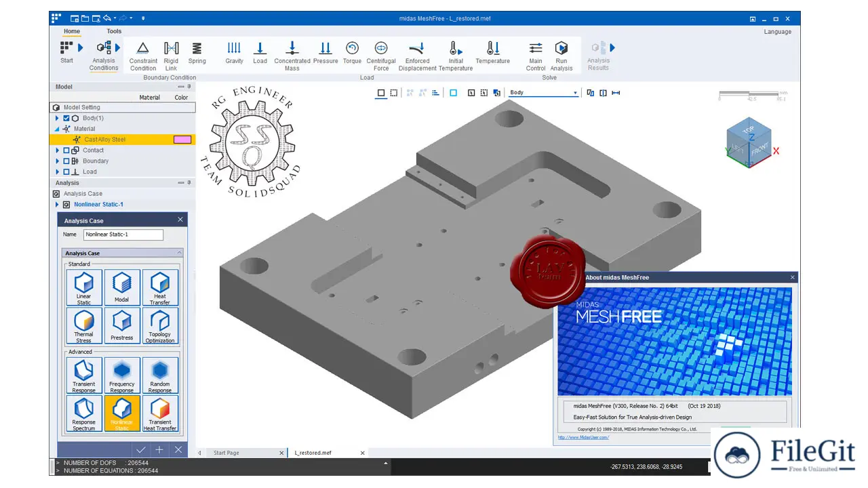The width and height of the screenshot is (868, 488).
Task: Expand the Body(1) tree node
Action: click(x=58, y=118)
